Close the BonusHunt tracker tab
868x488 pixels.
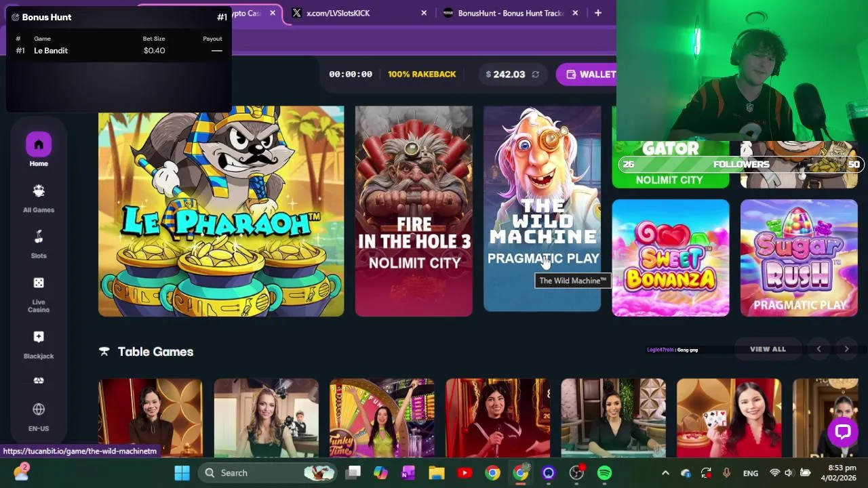pyautogui.click(x=575, y=13)
